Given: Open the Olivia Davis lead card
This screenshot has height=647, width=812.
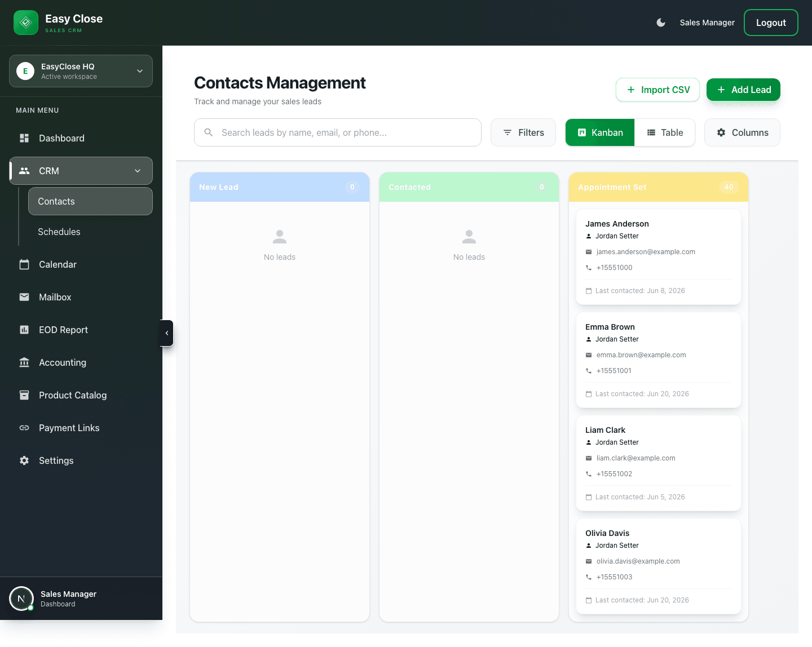Looking at the screenshot, I should pyautogui.click(x=659, y=566).
